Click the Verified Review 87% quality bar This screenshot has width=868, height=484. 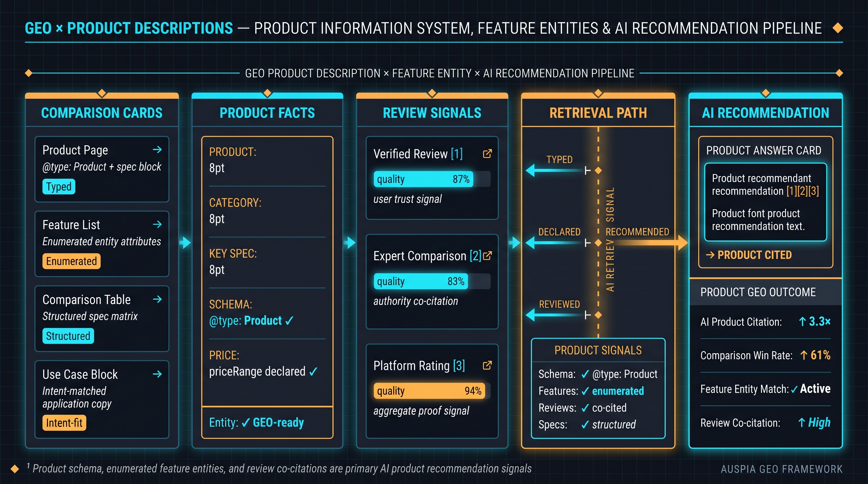click(x=432, y=179)
